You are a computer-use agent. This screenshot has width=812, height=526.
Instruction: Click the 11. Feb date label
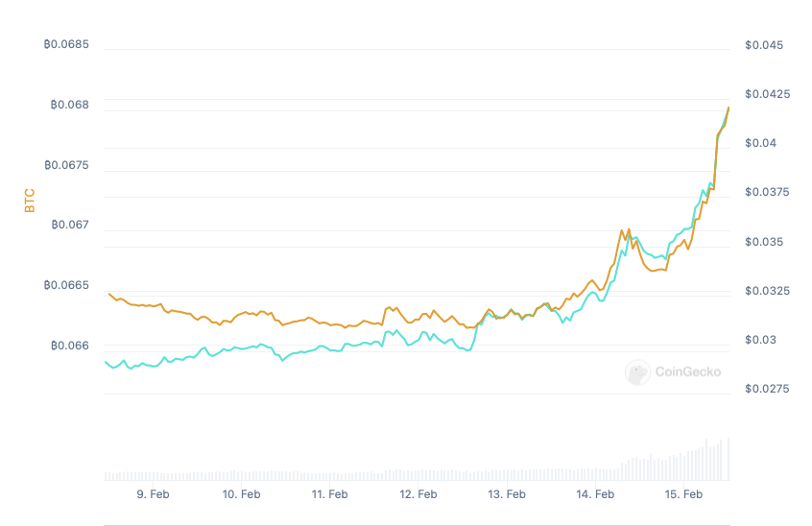pos(329,494)
